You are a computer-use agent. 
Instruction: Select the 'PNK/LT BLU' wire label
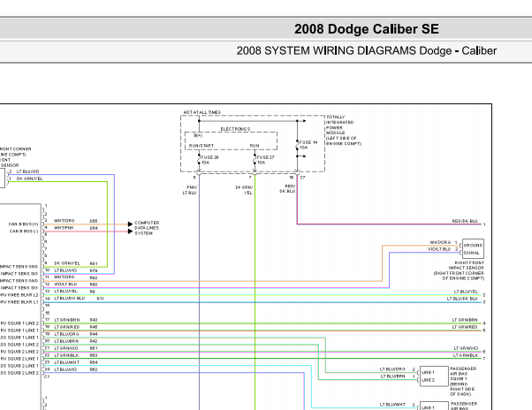point(190,190)
